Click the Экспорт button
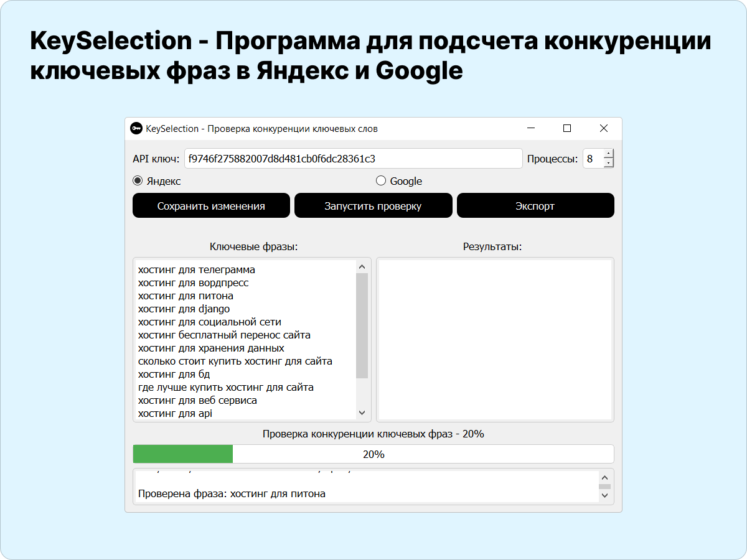 pos(535,206)
